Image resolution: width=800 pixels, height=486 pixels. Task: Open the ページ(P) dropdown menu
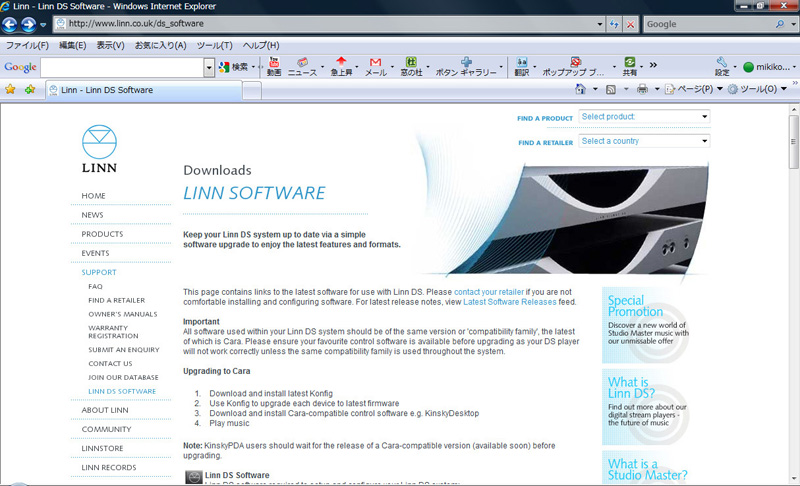[x=692, y=90]
